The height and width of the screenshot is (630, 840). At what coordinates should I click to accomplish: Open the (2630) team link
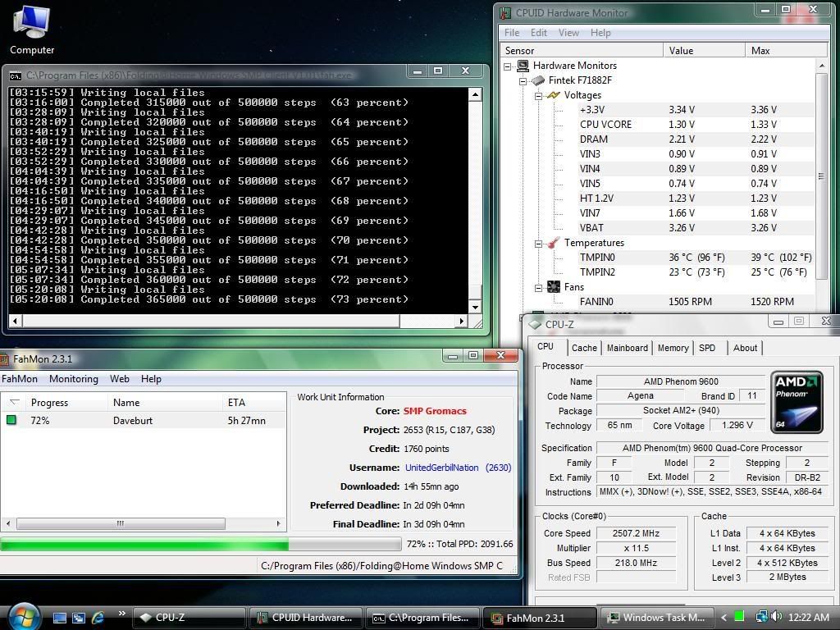498,468
